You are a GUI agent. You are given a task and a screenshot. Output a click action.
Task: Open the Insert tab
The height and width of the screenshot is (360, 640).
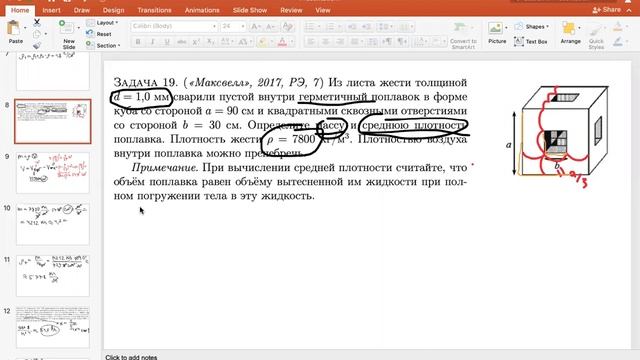pyautogui.click(x=51, y=10)
